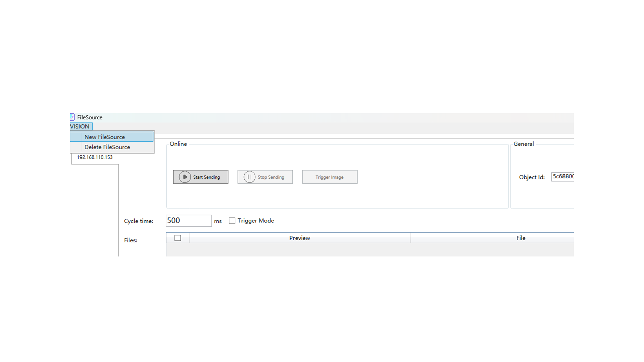The image size is (644, 362).
Task: Click the FileSource app icon in title bar
Action: pyautogui.click(x=72, y=117)
